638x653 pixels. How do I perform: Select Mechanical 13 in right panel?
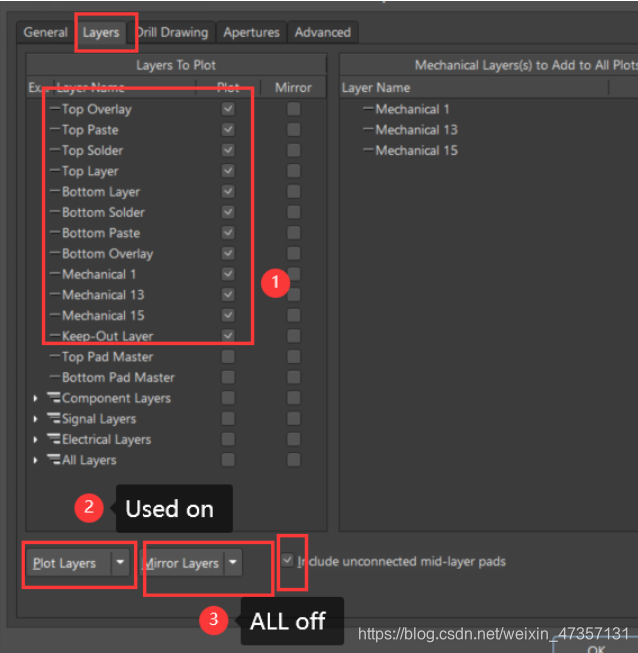tap(416, 130)
